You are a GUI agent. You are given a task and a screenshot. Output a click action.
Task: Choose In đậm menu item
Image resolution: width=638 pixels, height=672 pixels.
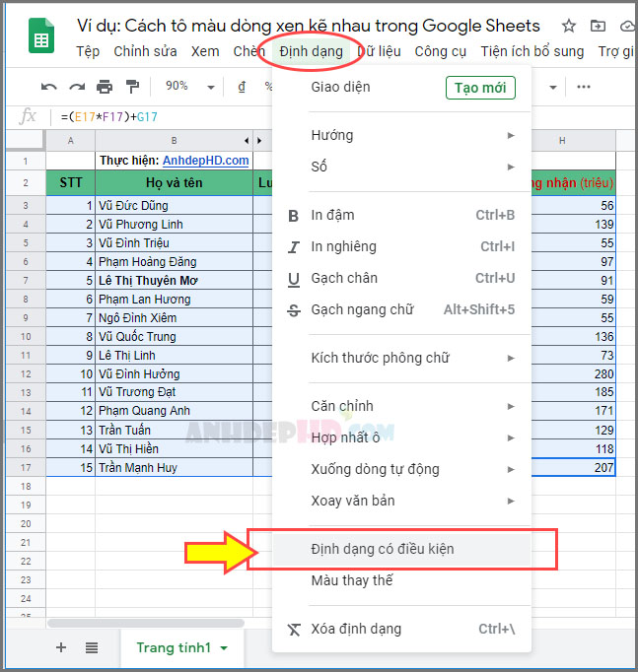coord(401,215)
